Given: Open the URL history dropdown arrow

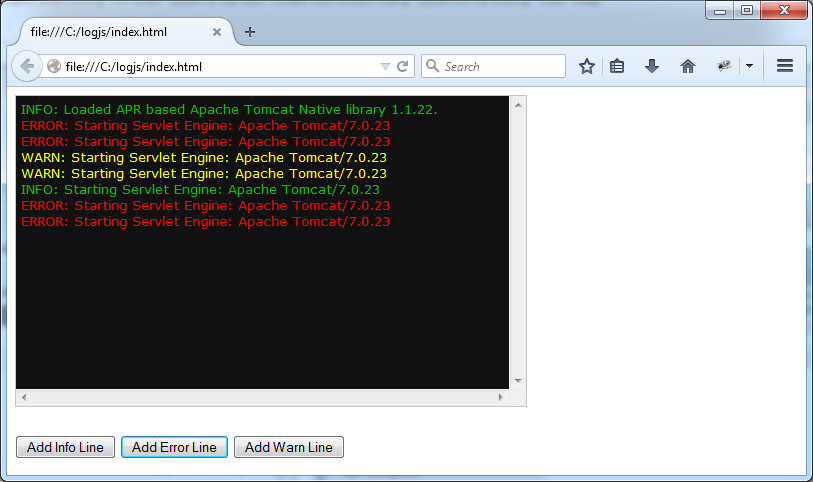Looking at the screenshot, I should (x=385, y=66).
